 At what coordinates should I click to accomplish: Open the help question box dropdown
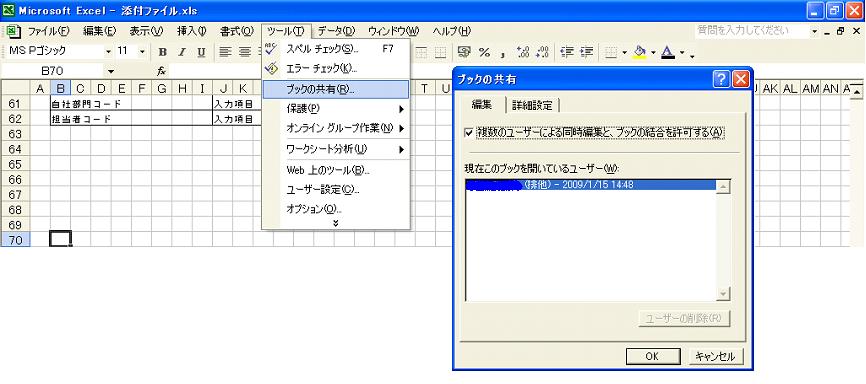(x=815, y=31)
